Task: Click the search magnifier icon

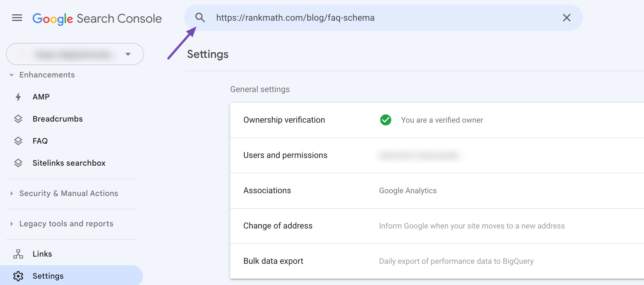Action: coord(200,18)
